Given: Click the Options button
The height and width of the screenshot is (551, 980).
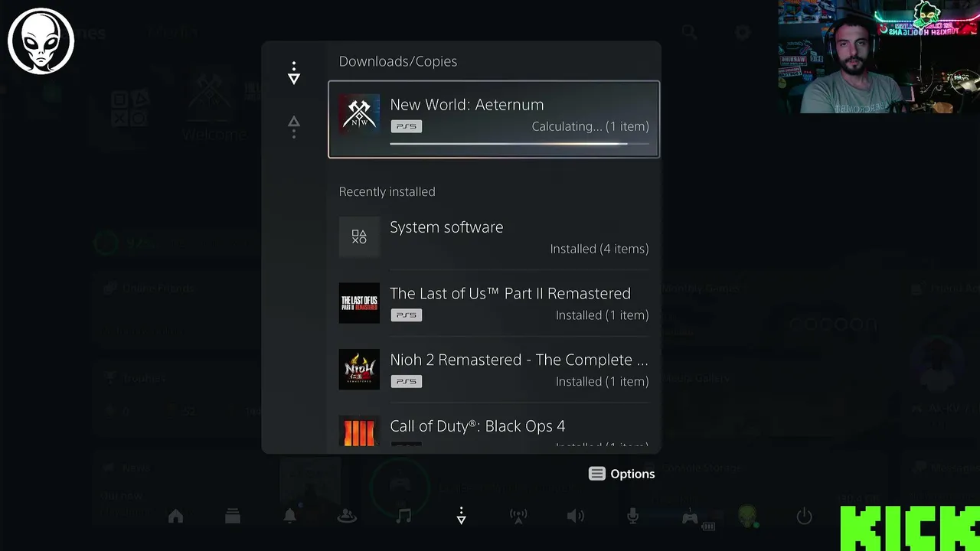Looking at the screenshot, I should pyautogui.click(x=622, y=474).
